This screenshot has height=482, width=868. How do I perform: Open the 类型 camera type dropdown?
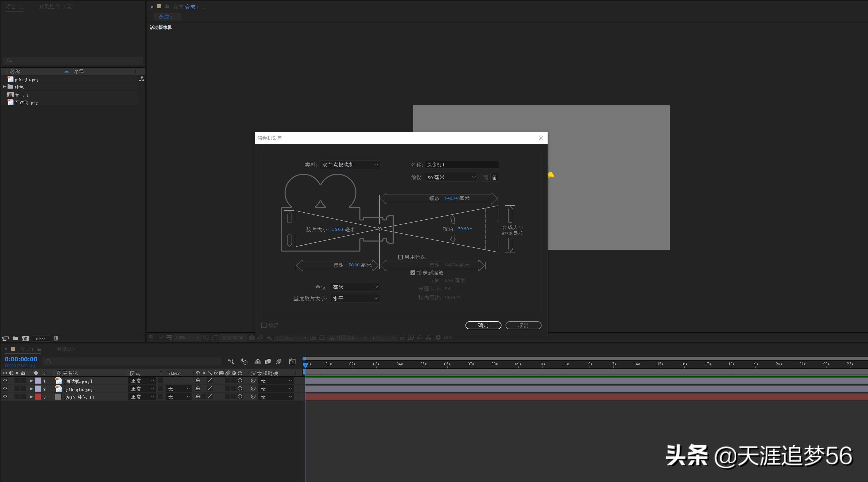(350, 165)
